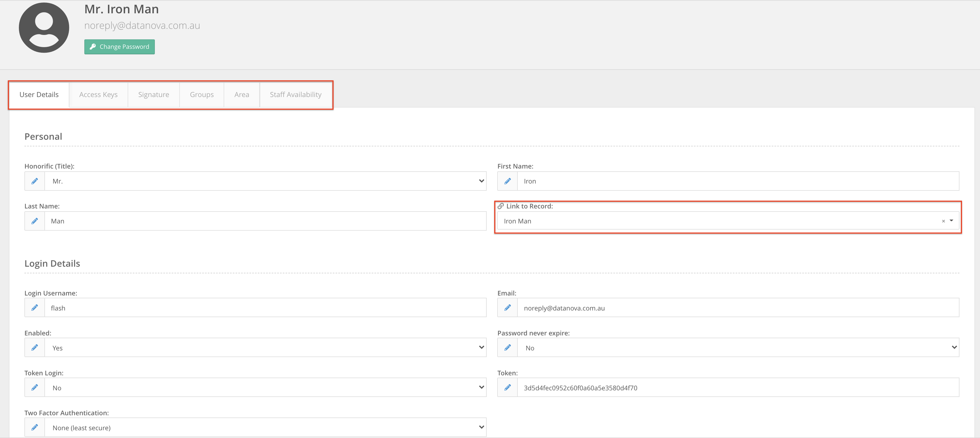
Task: Click noreply@datanova.com.au under the name heading
Action: coord(142,26)
